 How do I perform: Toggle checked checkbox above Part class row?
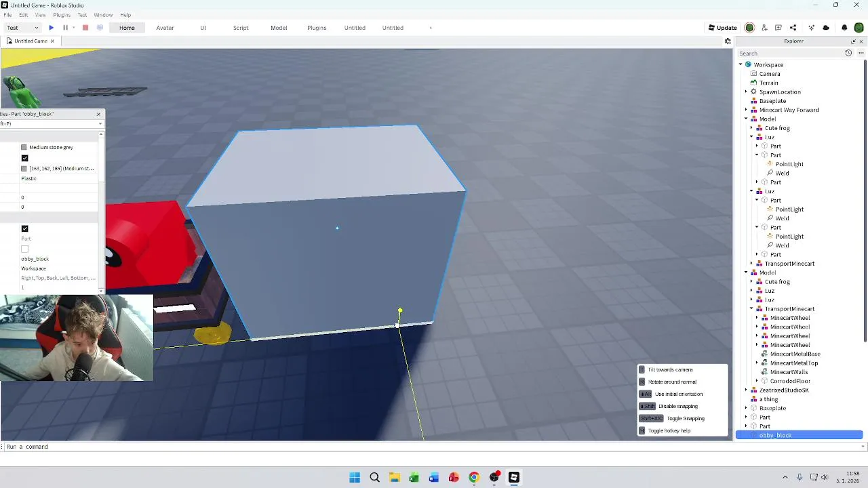[25, 228]
